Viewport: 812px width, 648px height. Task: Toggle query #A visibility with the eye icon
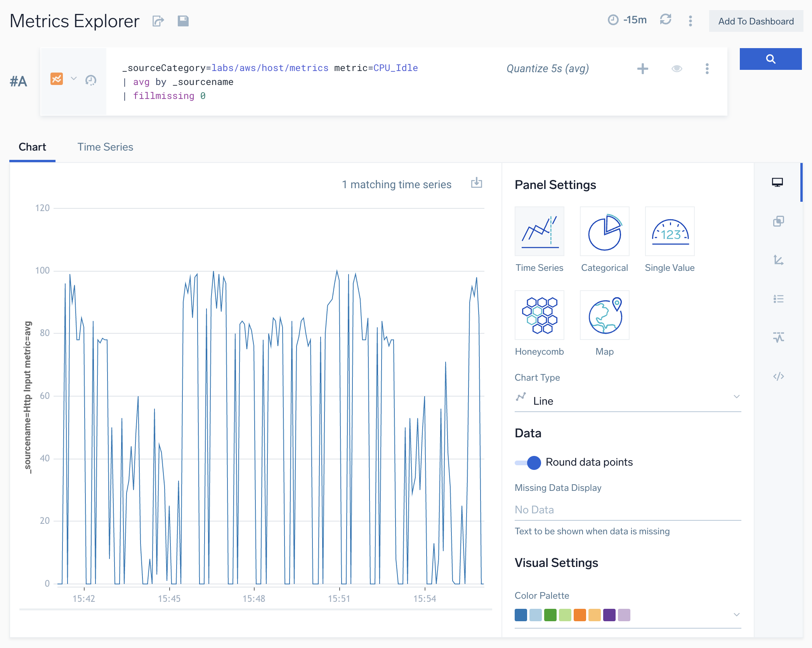pos(677,69)
